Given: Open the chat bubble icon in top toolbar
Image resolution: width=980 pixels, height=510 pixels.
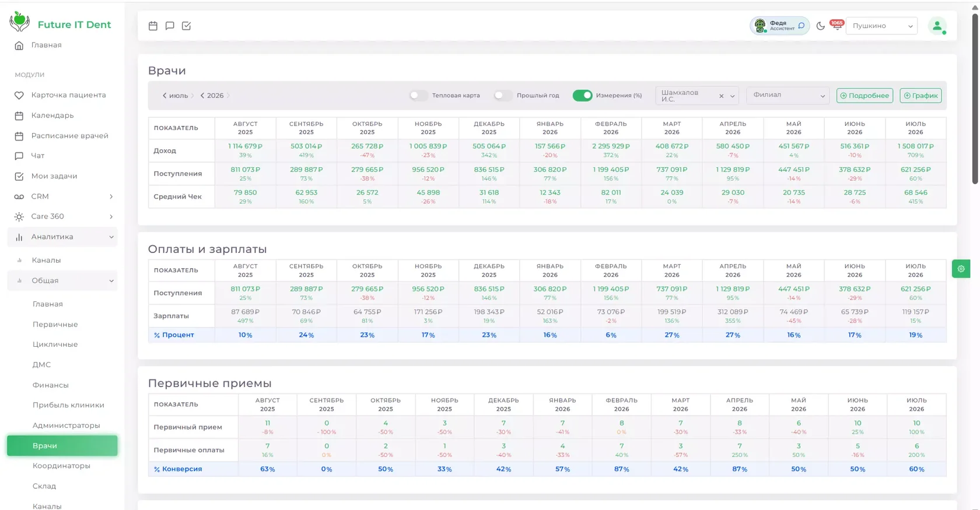Looking at the screenshot, I should point(170,26).
